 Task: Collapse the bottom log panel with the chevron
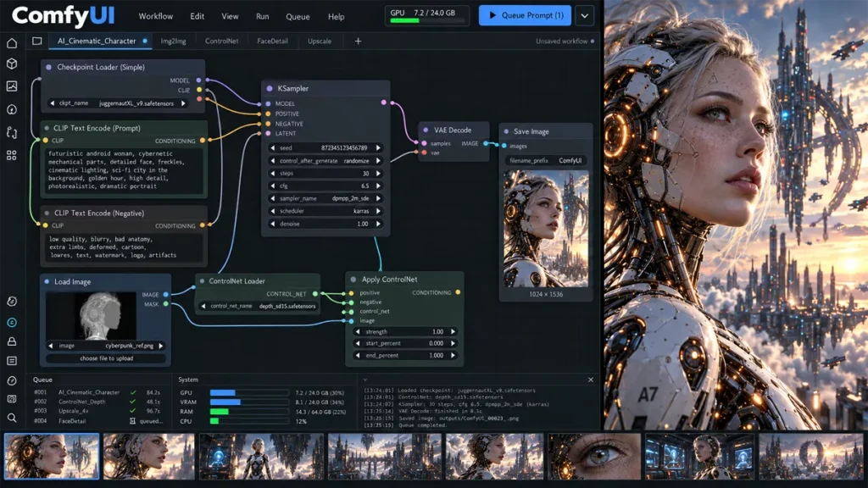(x=364, y=380)
